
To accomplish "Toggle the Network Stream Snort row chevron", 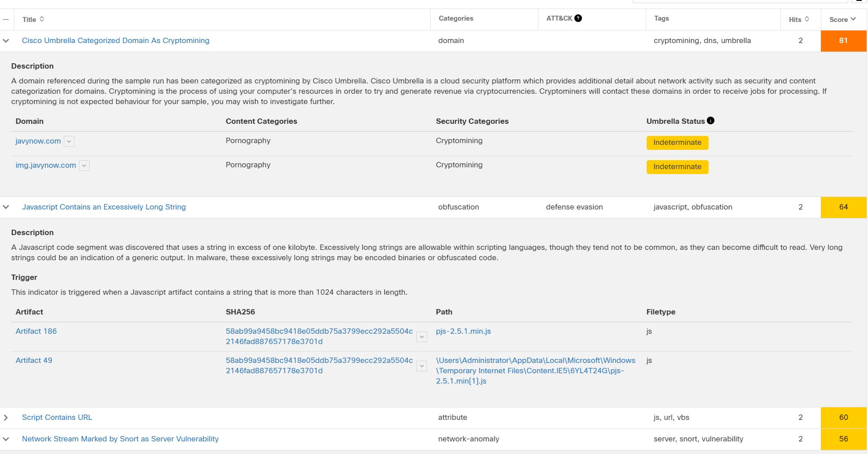I will point(6,439).
